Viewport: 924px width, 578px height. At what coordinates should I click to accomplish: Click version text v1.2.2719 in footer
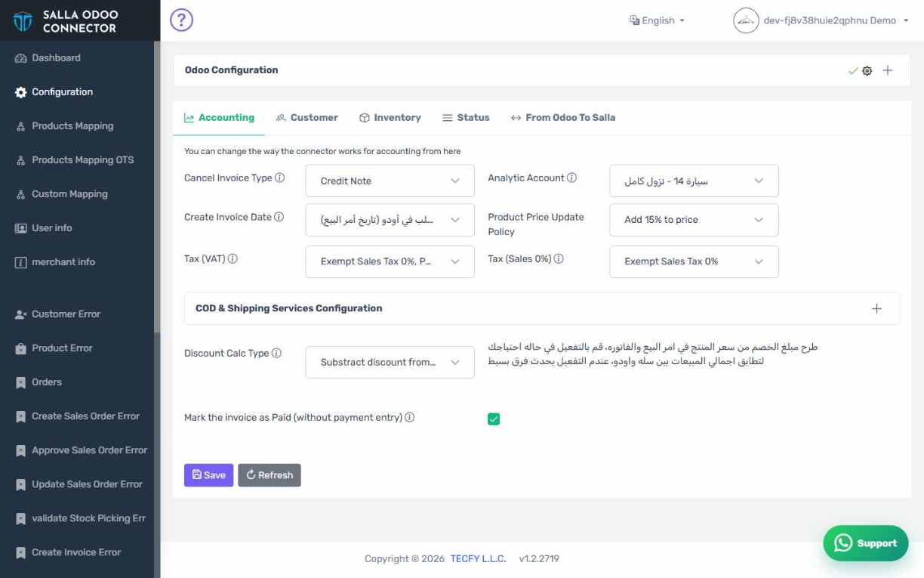(539, 559)
